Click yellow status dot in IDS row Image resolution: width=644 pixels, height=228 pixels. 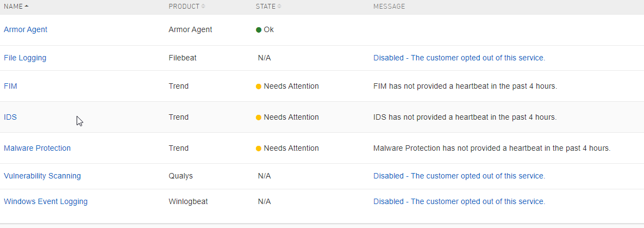[x=259, y=118]
